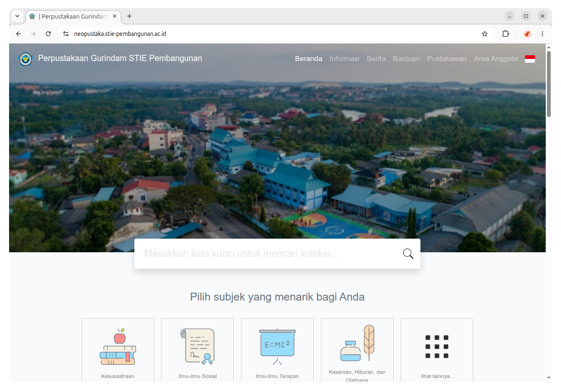
Task: Open the Kesusastraan books-and-apple icon
Action: point(118,347)
